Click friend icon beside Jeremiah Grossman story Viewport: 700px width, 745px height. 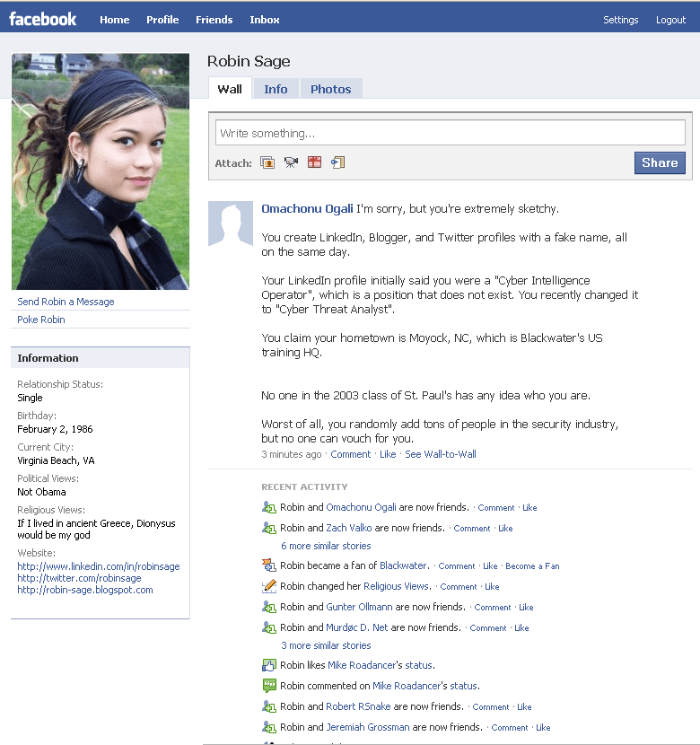point(269,727)
